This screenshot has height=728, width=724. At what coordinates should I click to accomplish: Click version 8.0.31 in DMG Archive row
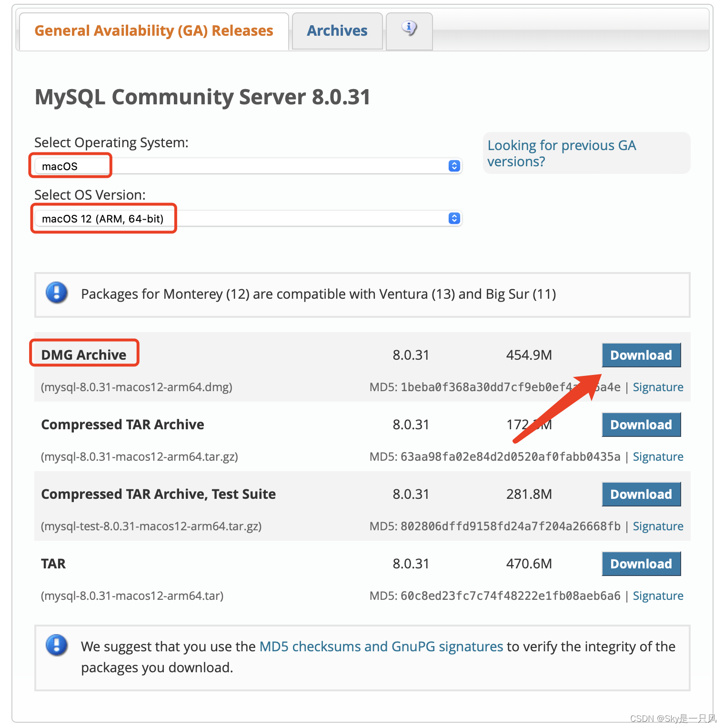pos(411,355)
